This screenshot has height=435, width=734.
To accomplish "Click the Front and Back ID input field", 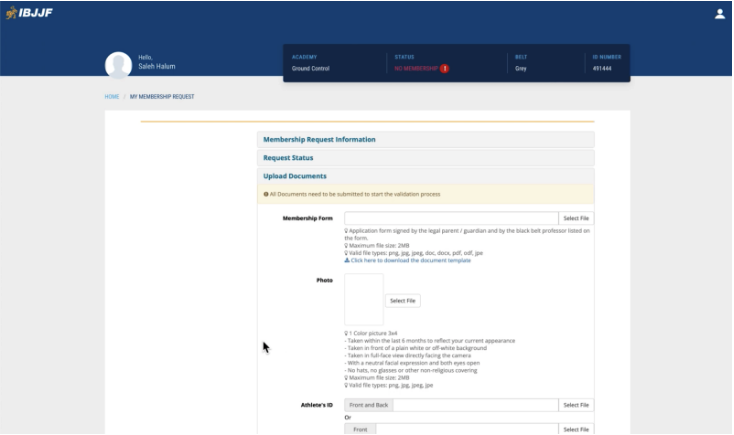I will coord(475,405).
